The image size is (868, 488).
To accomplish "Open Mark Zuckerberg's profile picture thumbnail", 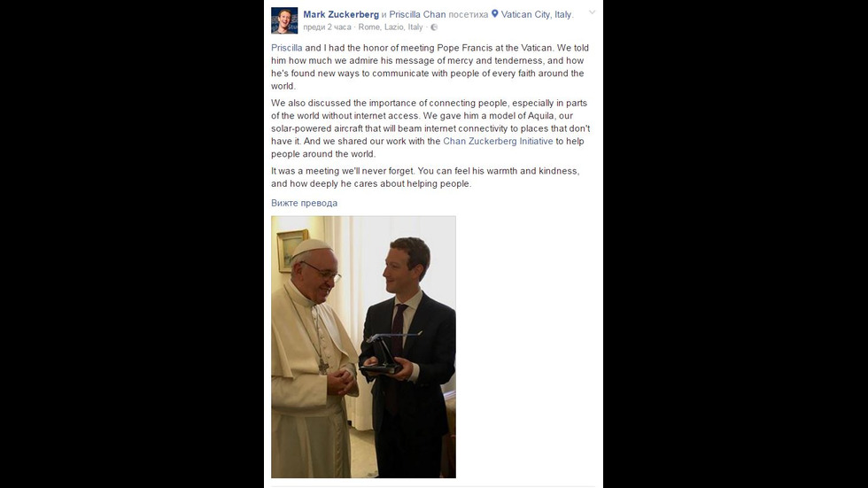I will click(284, 20).
